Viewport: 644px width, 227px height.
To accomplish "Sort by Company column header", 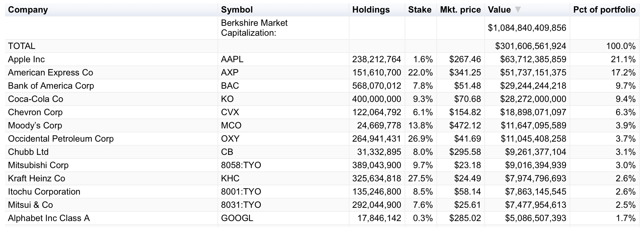I will click(28, 10).
